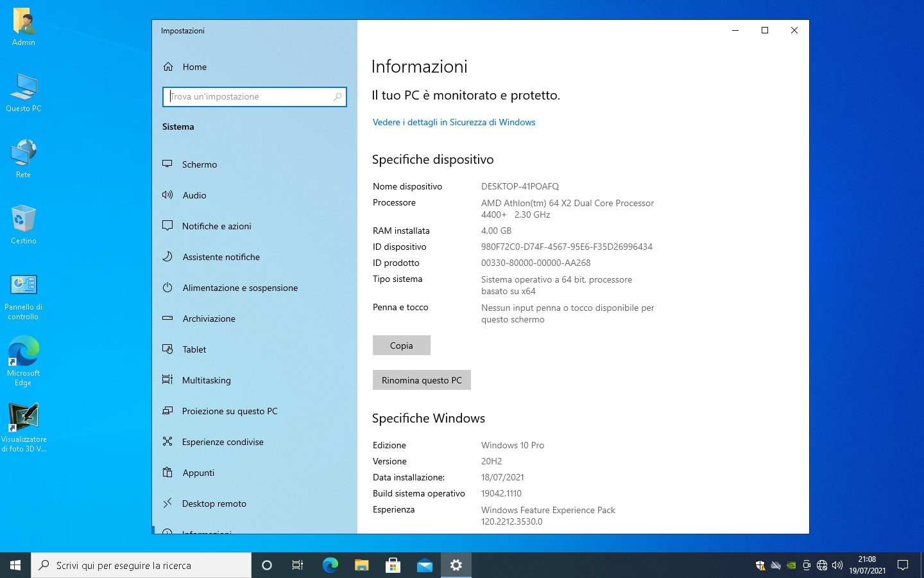Open Assistente notifiche settings
Screen dimensions: 924x578
[221, 257]
